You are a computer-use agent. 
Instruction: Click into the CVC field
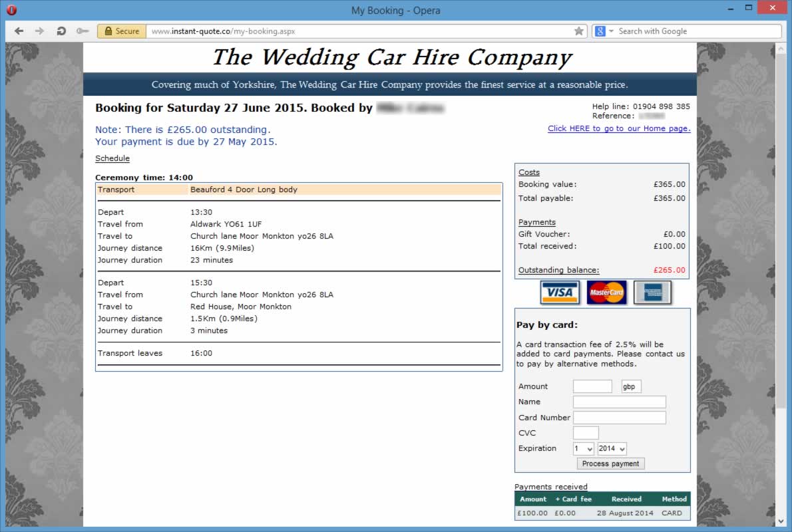[586, 433]
